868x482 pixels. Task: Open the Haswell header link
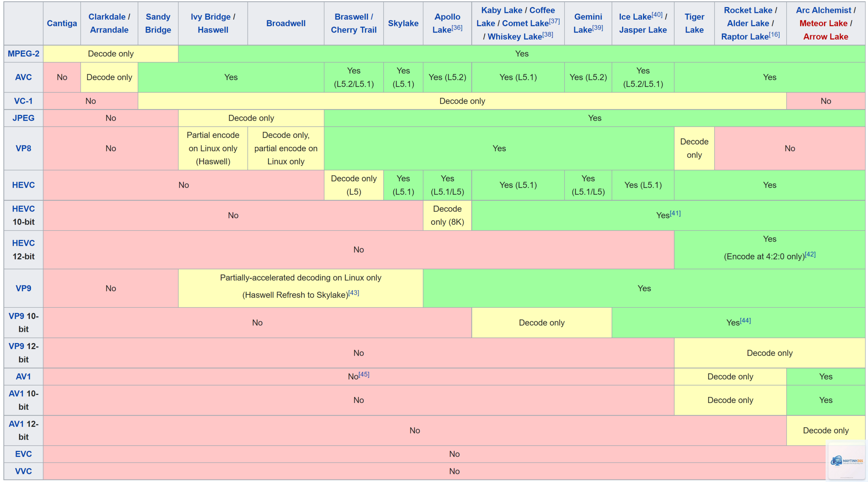[x=213, y=30]
